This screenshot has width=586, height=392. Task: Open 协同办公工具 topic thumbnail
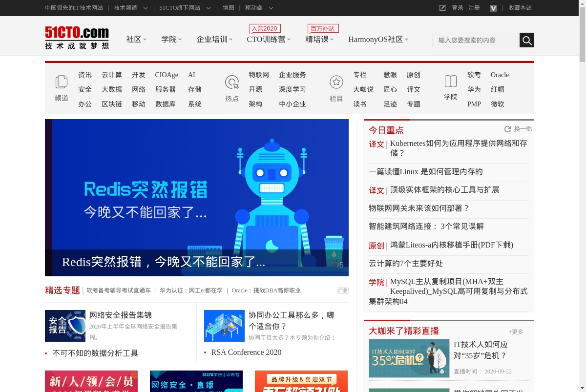(x=224, y=326)
